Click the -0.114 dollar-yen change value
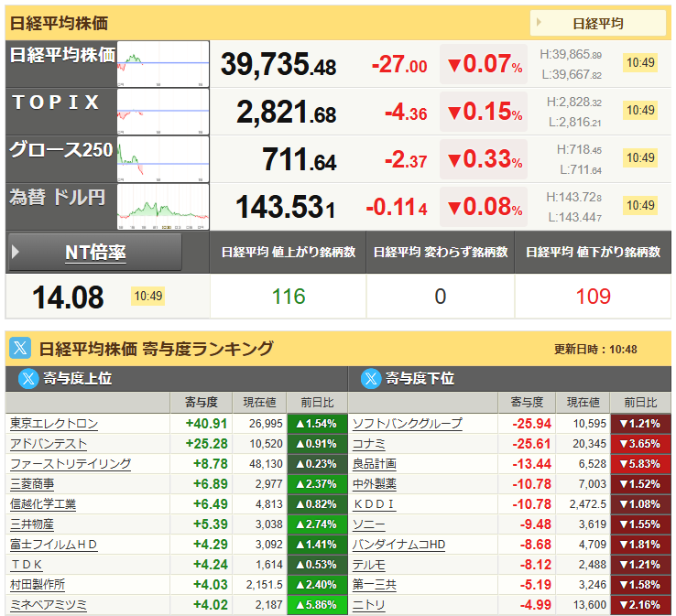The image size is (676, 616). pyautogui.click(x=397, y=208)
